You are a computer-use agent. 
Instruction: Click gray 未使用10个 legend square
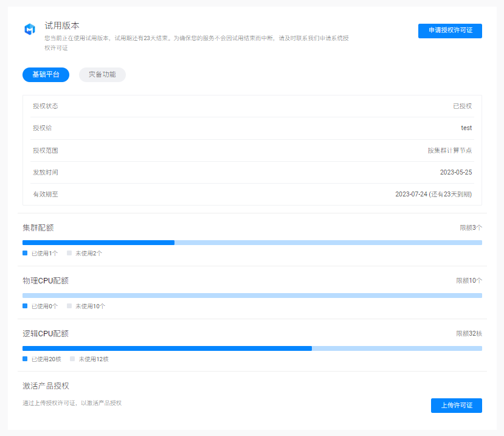click(x=69, y=306)
